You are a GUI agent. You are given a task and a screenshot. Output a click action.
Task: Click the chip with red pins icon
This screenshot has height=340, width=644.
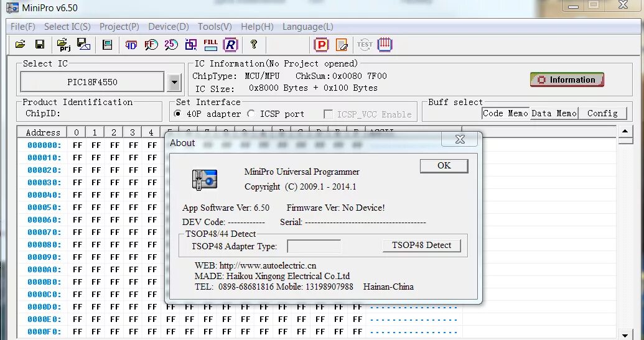[x=385, y=45]
